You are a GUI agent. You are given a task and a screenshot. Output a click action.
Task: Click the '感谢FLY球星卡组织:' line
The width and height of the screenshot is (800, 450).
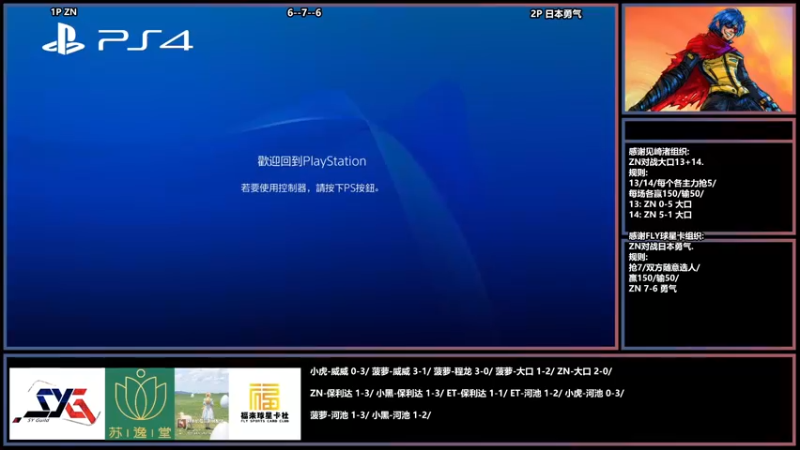[x=666, y=236]
